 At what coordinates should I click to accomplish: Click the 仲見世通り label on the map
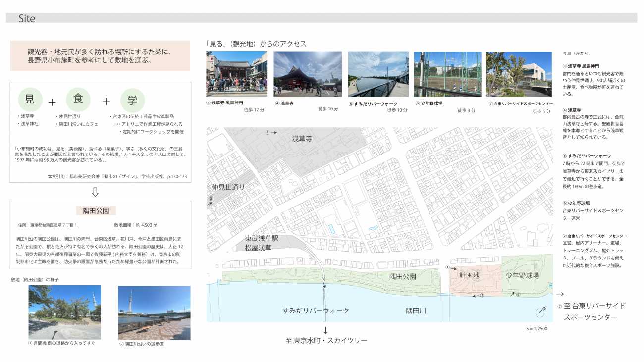[x=228, y=187]
